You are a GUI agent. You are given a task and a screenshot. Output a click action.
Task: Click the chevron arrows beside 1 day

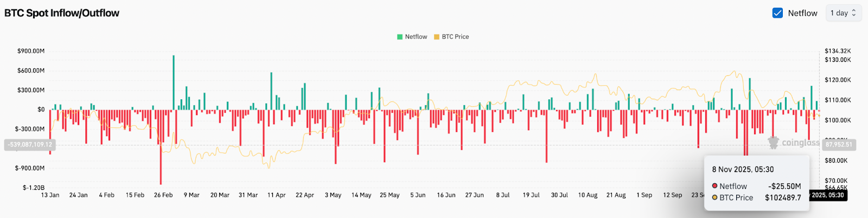[x=854, y=13]
